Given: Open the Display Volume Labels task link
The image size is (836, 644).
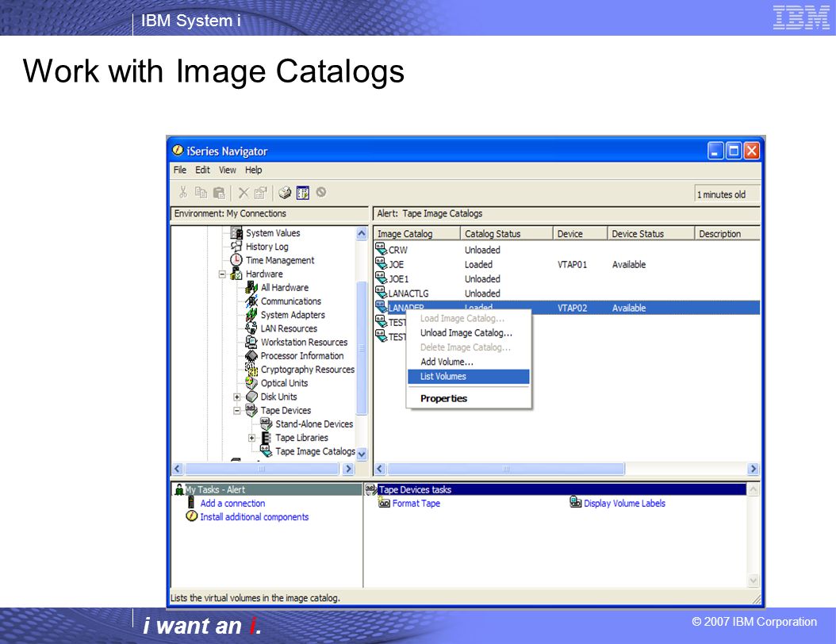Looking at the screenshot, I should (x=624, y=504).
